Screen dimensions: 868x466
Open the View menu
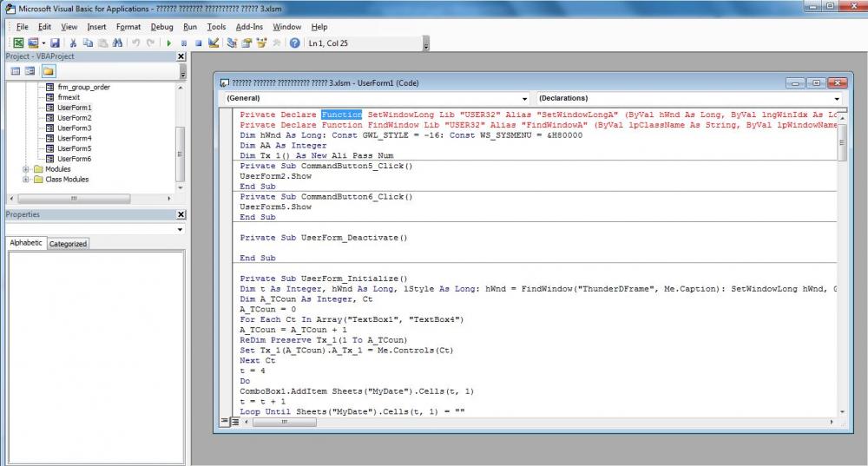(x=69, y=27)
